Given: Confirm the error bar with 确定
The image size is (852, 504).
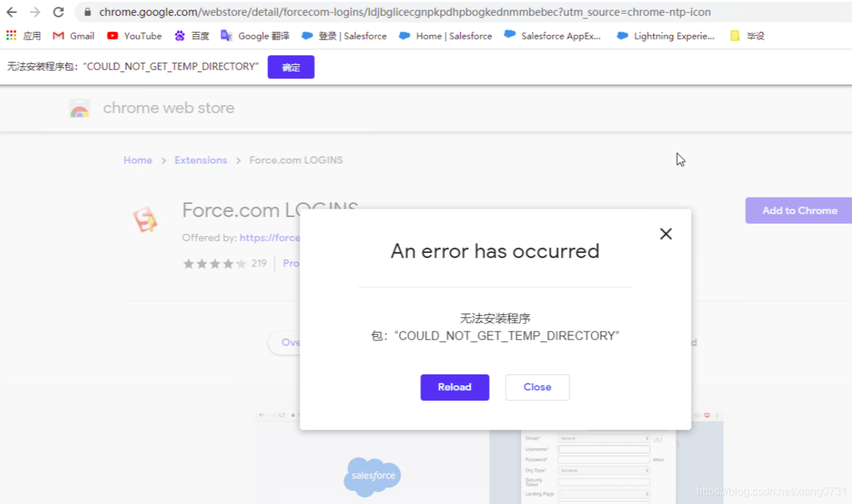Looking at the screenshot, I should [x=291, y=67].
